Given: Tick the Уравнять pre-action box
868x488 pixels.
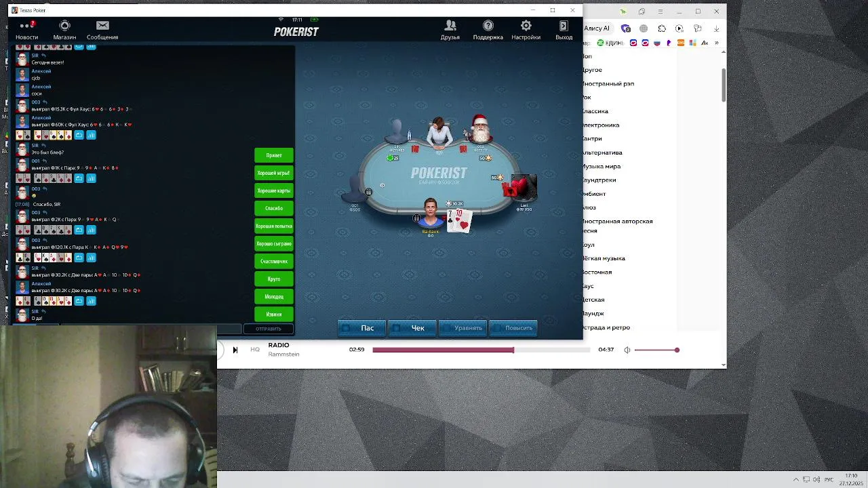Looking at the screenshot, I should pyautogui.click(x=447, y=328).
